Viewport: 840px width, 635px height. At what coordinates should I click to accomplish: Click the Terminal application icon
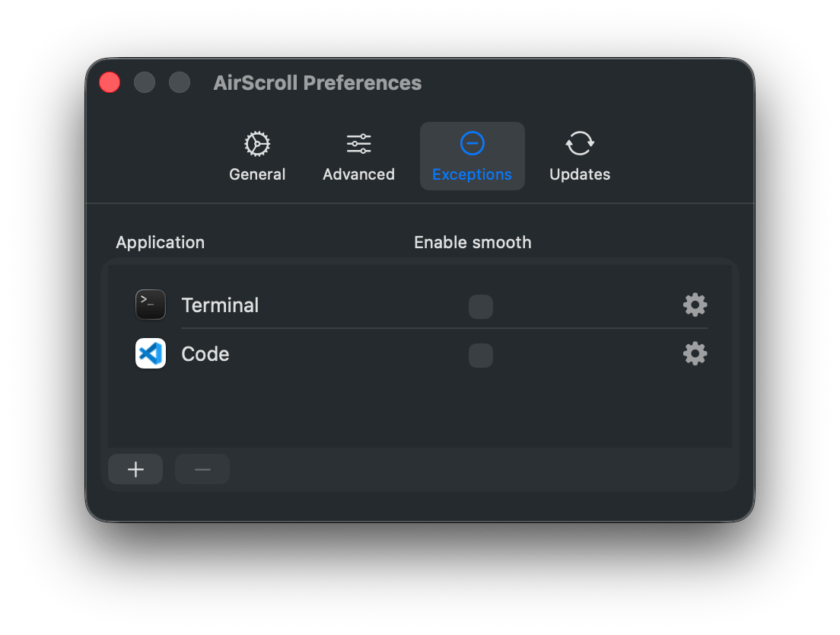150,305
